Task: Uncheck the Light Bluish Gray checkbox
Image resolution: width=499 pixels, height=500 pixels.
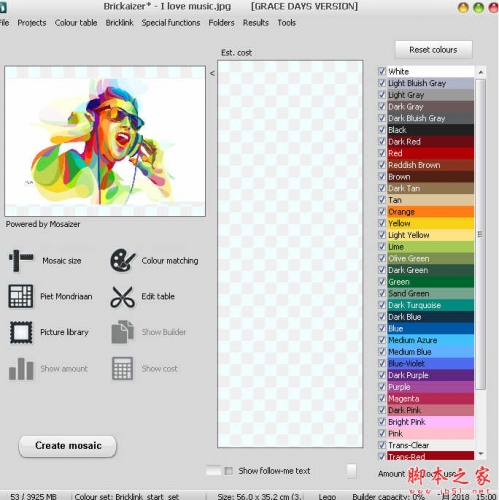Action: tap(382, 83)
